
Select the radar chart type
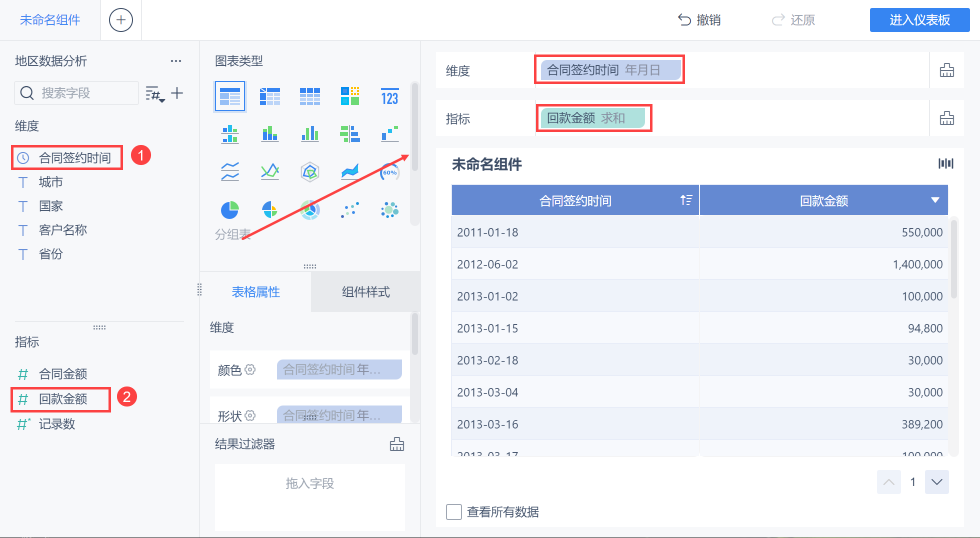310,172
